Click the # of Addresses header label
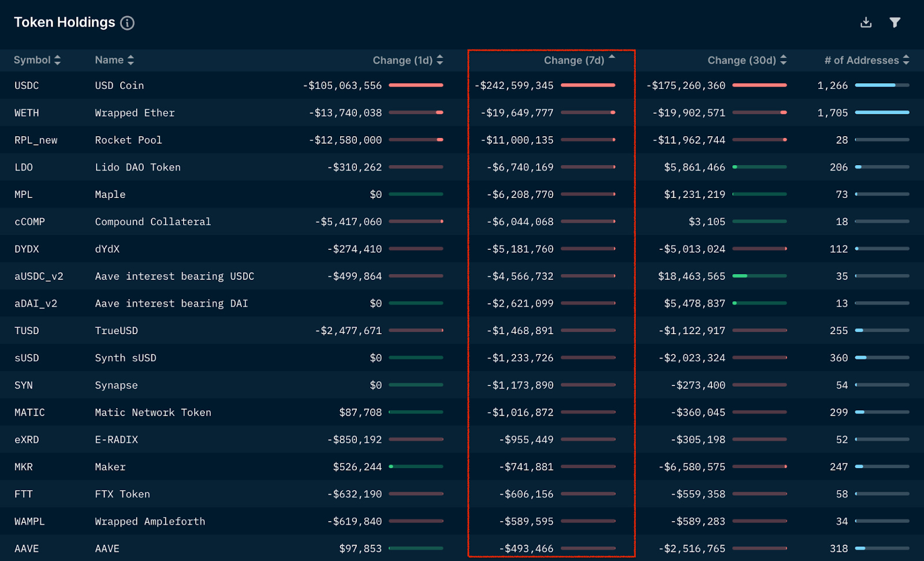The image size is (924, 561). (862, 60)
